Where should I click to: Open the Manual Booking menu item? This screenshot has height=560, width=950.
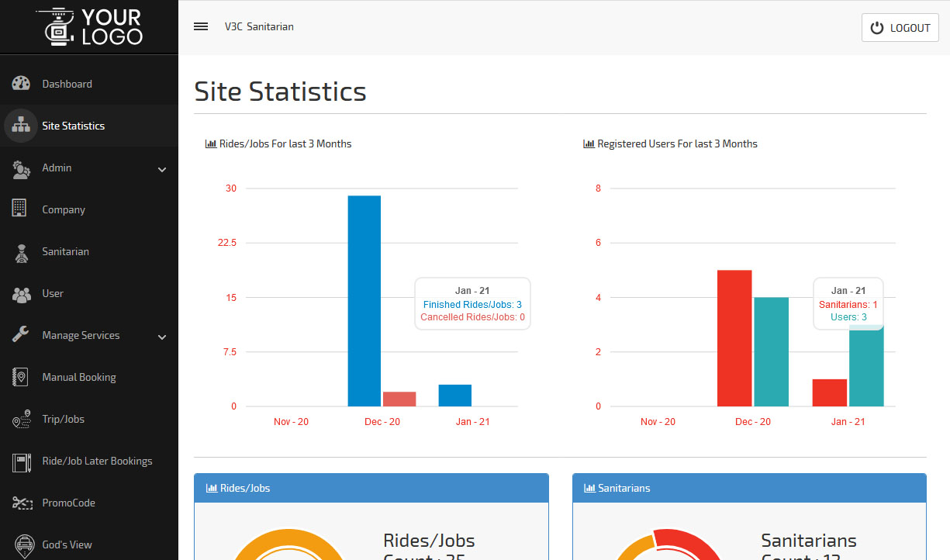[x=89, y=377]
